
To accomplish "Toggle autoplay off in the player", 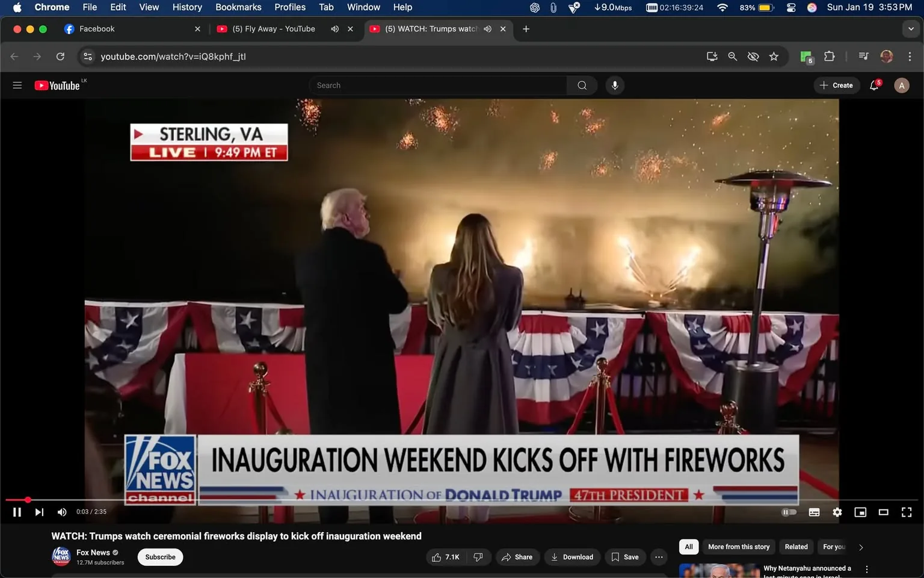I will coord(789,512).
